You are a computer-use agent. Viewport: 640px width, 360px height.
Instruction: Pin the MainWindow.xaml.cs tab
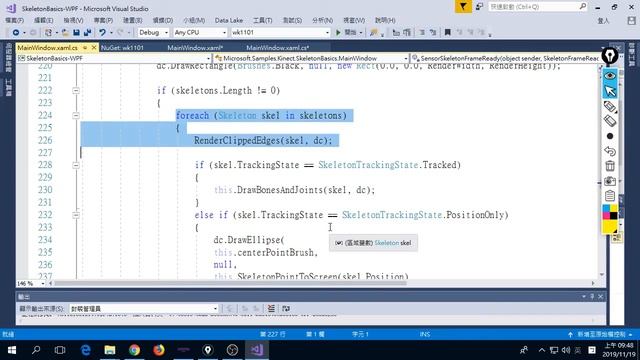pyautogui.click(x=85, y=48)
